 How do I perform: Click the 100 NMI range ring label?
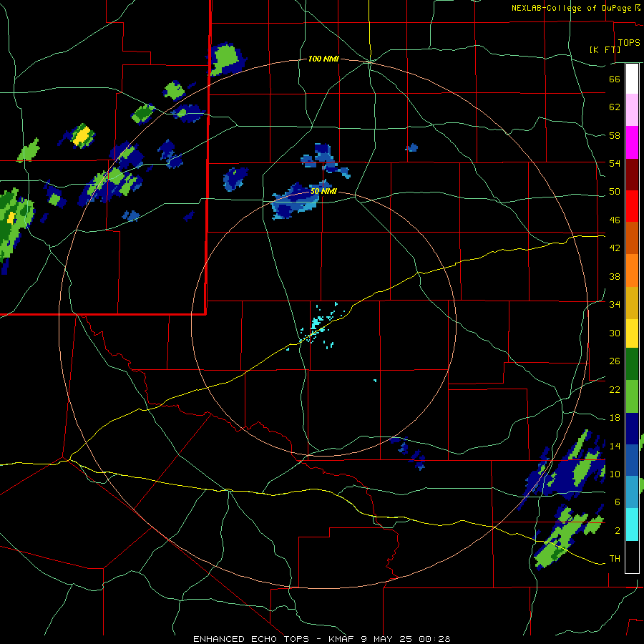tap(323, 59)
